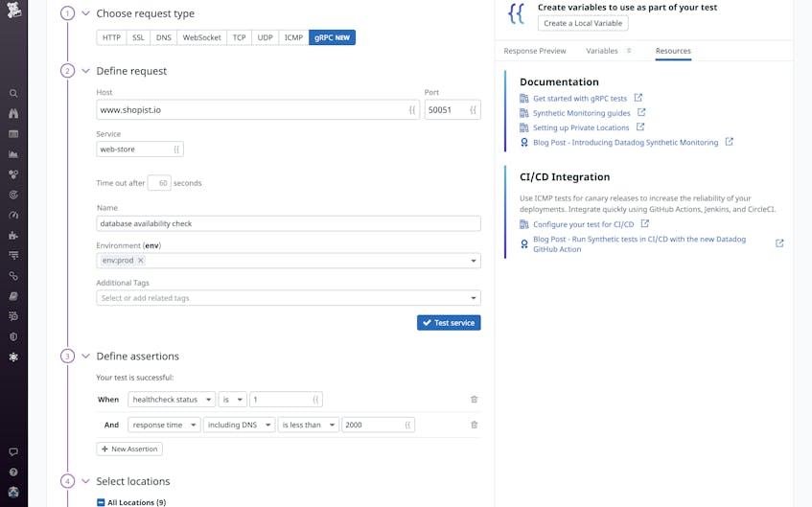Insert variable braces in Host field
Screen dimensions: 812x507
[412, 110]
